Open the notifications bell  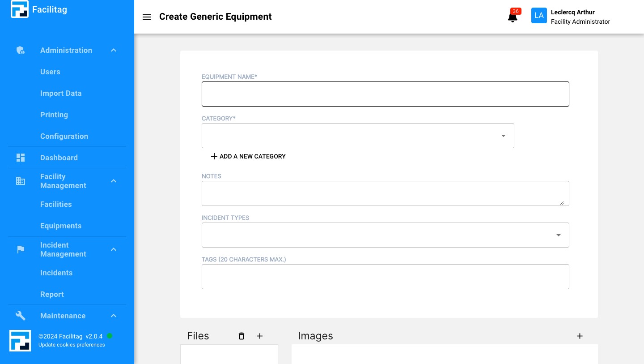[x=513, y=17]
